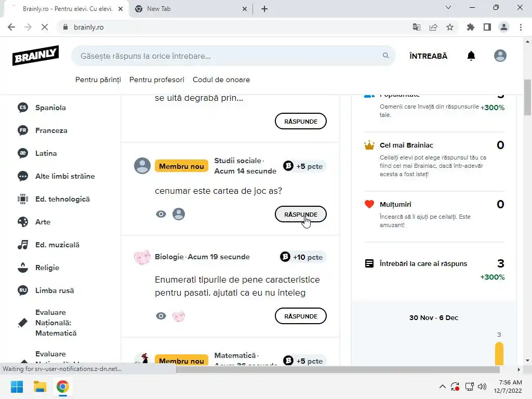Open the tab search chevron
Image resolution: width=532 pixels, height=399 pixels.
pyautogui.click(x=448, y=7)
